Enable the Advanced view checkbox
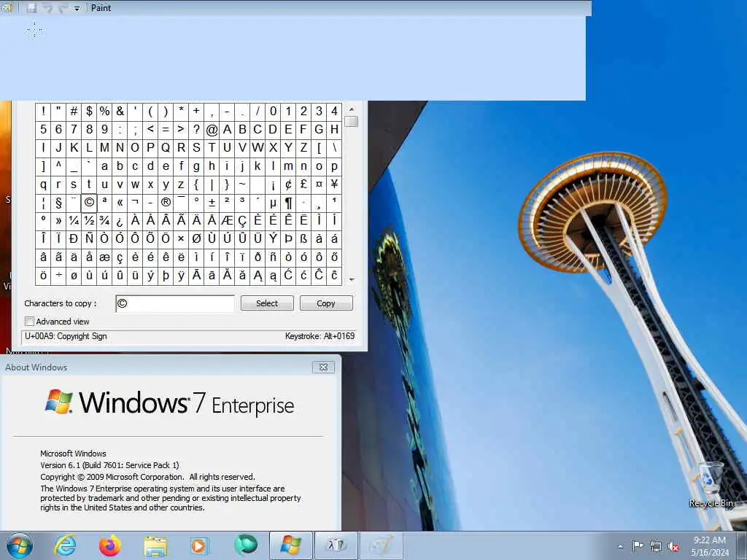 (x=29, y=322)
